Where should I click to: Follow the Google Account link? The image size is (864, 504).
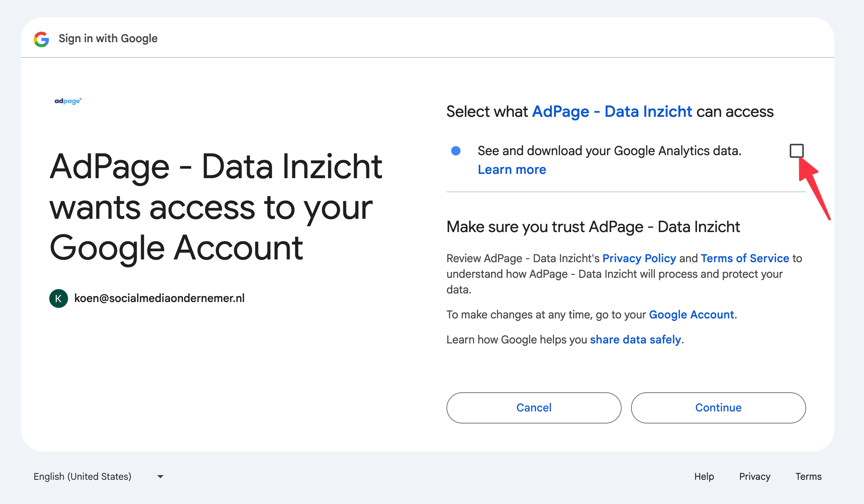pos(692,315)
